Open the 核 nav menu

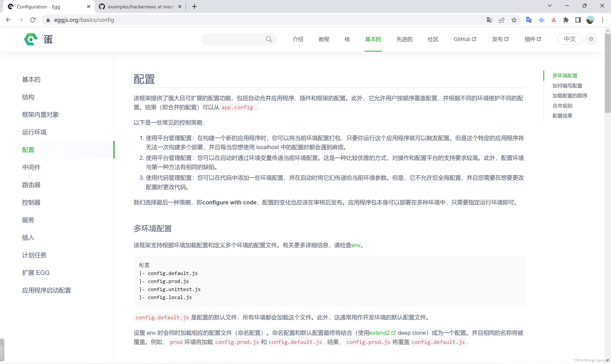tap(347, 39)
